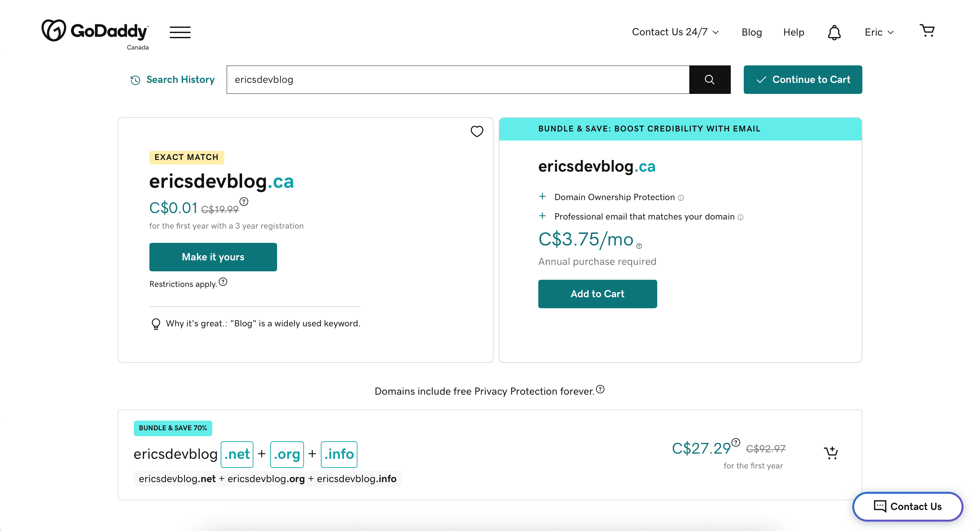
Task: Click the notification bell icon
Action: pyautogui.click(x=834, y=32)
